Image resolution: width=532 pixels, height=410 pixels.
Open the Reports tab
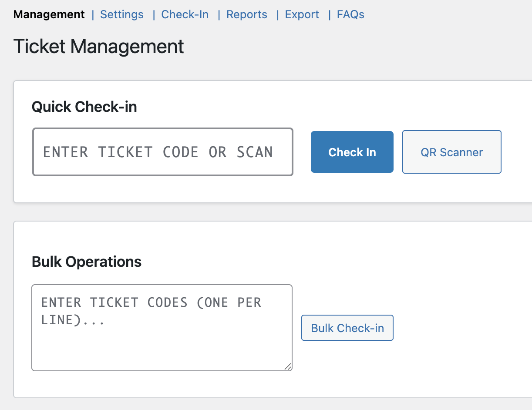tap(246, 14)
